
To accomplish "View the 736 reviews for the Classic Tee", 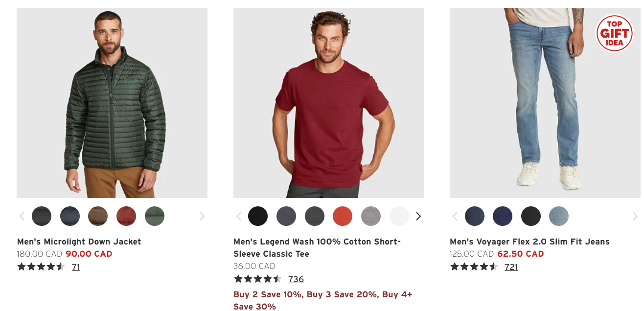I will tap(296, 279).
